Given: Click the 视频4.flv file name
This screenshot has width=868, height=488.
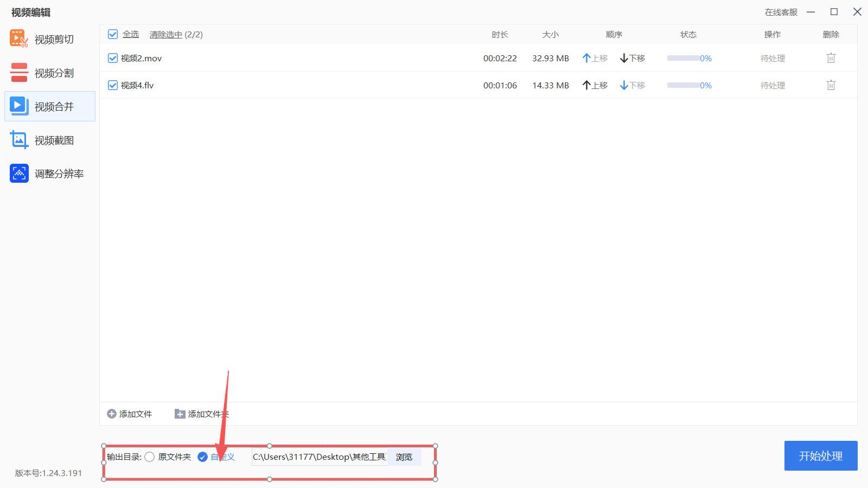Looking at the screenshot, I should [137, 85].
